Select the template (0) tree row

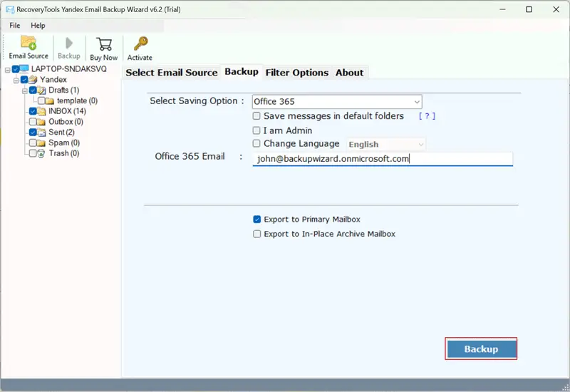[x=77, y=100]
